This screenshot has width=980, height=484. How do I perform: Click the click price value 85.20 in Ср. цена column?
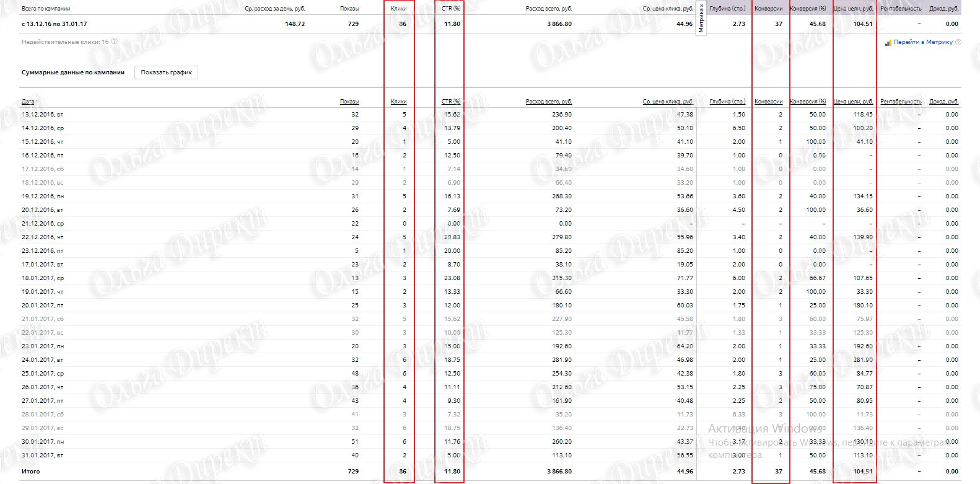click(x=685, y=251)
